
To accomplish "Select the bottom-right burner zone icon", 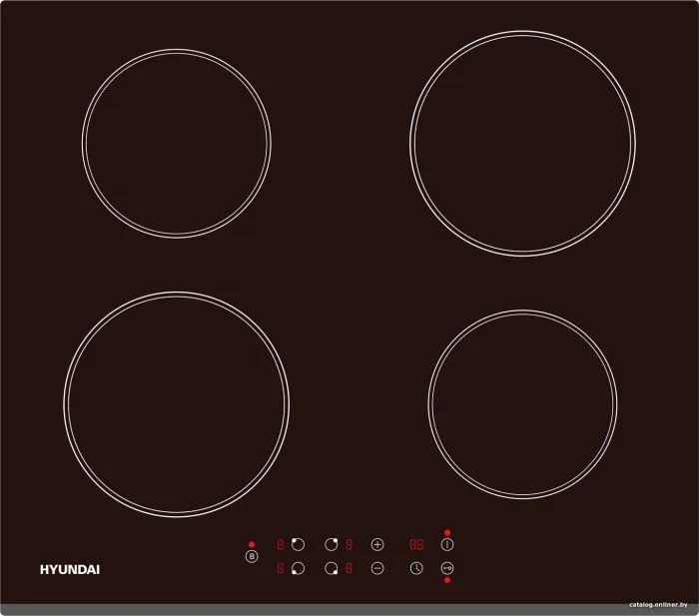I will click(331, 569).
